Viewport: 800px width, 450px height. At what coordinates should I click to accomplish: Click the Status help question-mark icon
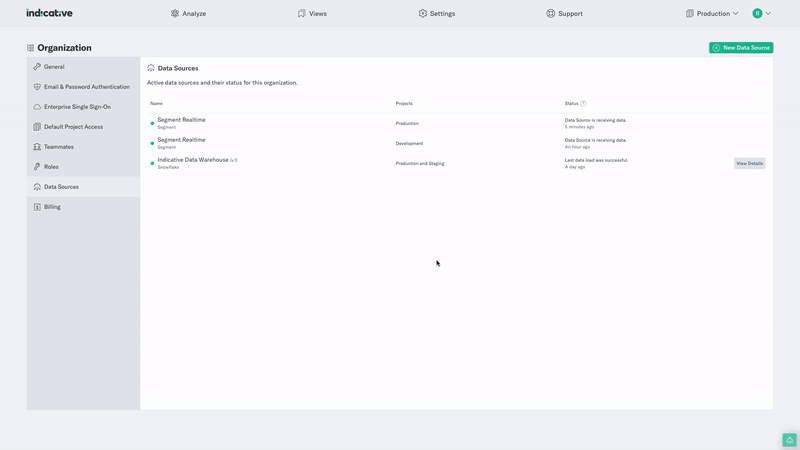(583, 104)
